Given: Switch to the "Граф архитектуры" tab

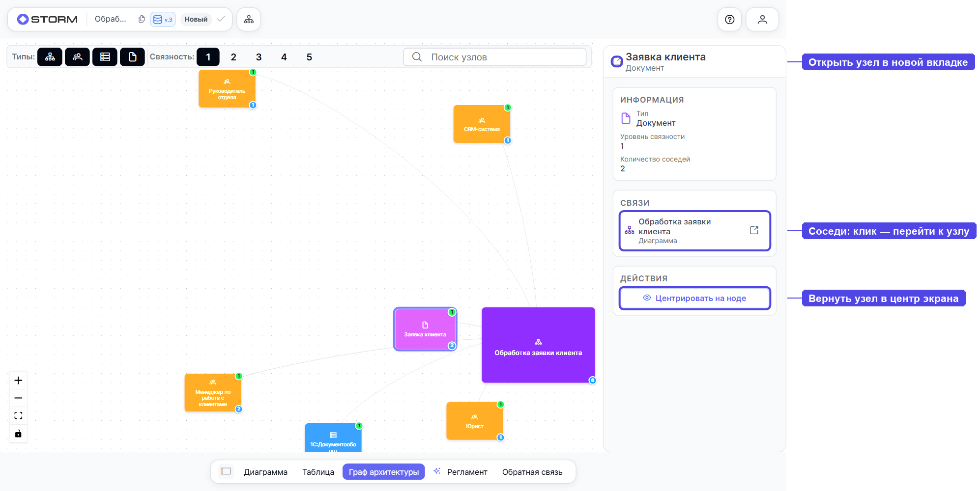Looking at the screenshot, I should pyautogui.click(x=384, y=472).
